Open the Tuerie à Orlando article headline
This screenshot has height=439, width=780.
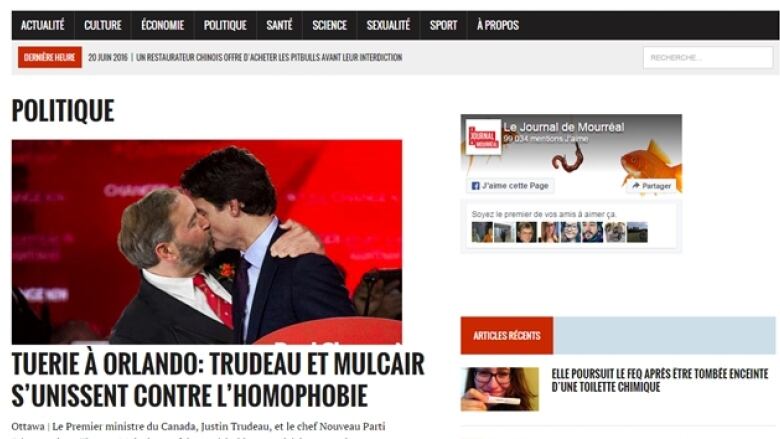[218, 379]
